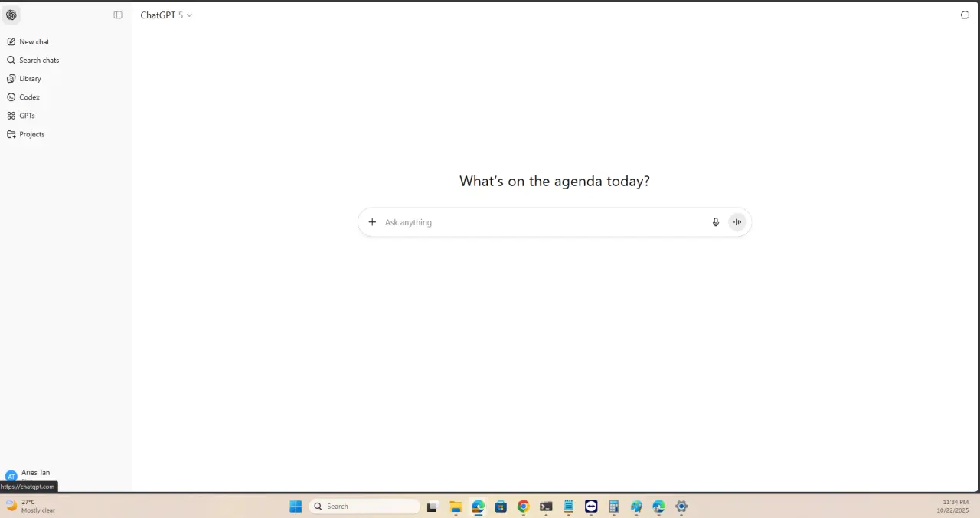
Task: Click the ChatGPT logo in the sidebar
Action: [x=11, y=15]
